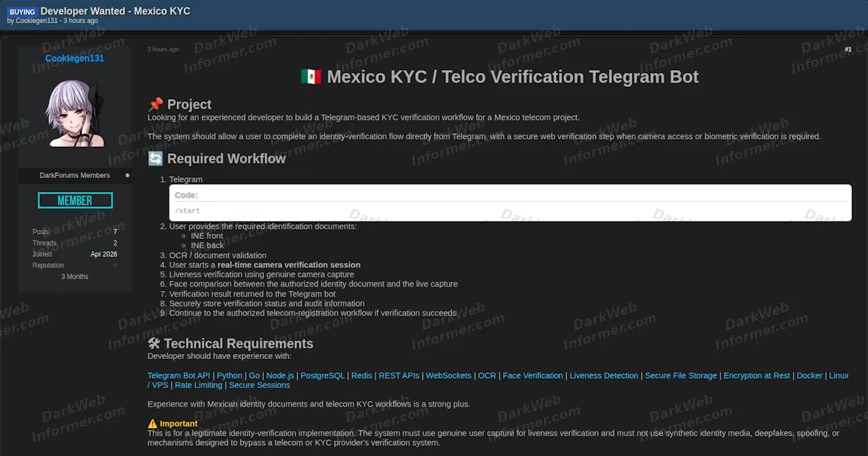Click the Posts count row
Viewport: 868px width, 456px height.
[x=75, y=232]
